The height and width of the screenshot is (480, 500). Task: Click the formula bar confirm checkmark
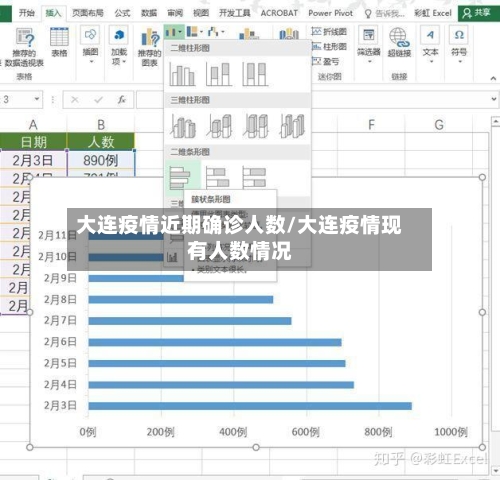pyautogui.click(x=98, y=99)
